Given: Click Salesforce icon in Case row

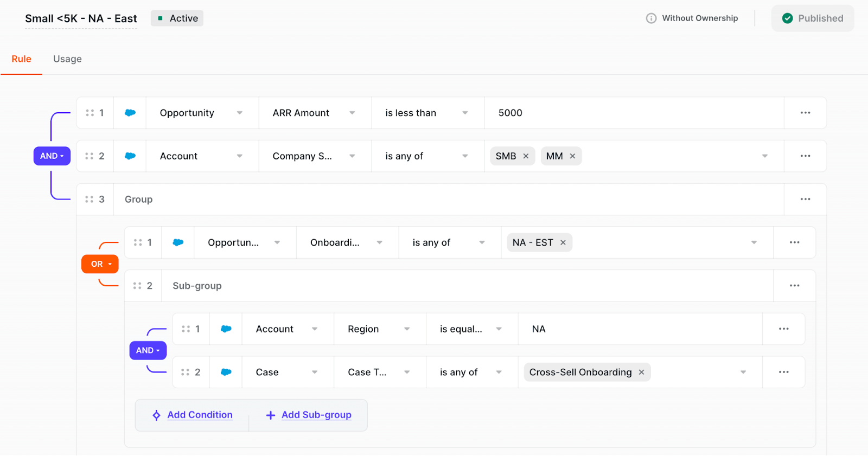Looking at the screenshot, I should click(226, 372).
